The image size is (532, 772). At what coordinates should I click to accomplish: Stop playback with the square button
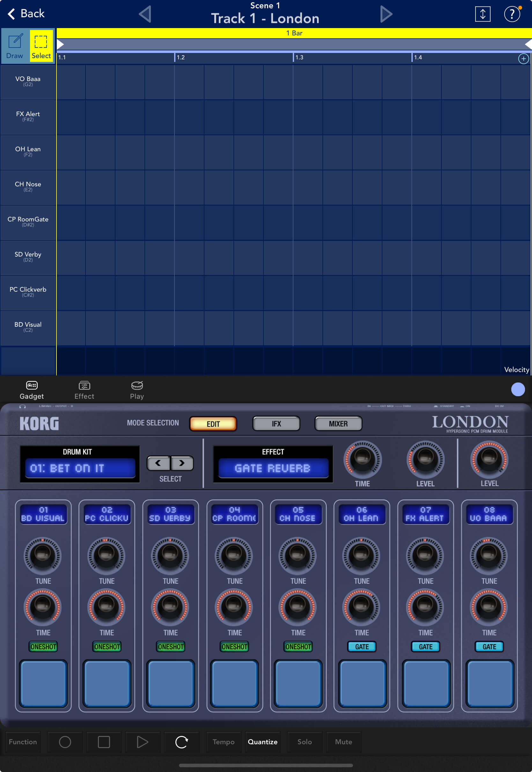104,742
